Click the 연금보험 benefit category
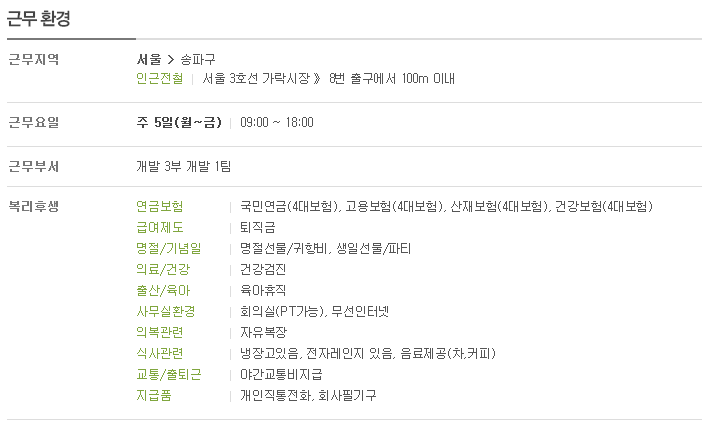The height and width of the screenshot is (436, 722). click(160, 206)
